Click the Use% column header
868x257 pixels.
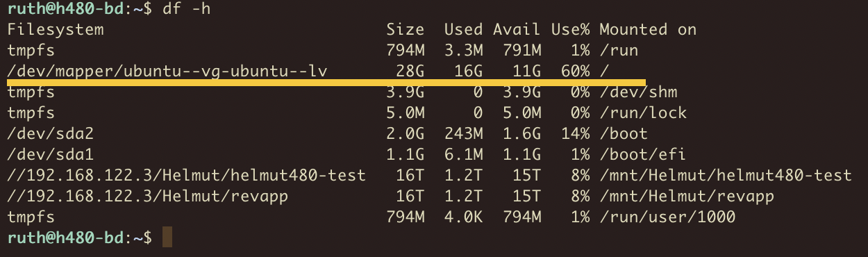[570, 29]
